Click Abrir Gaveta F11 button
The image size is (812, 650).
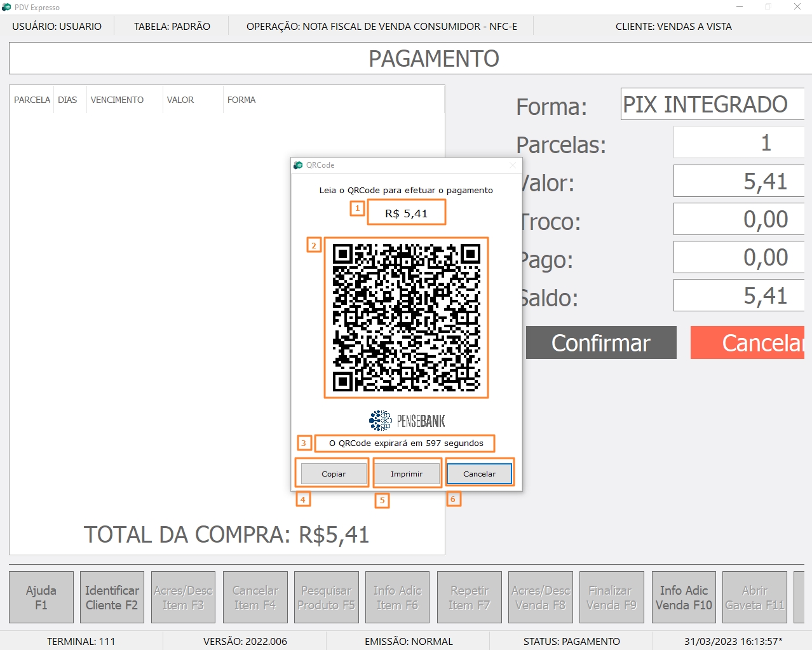pos(755,597)
